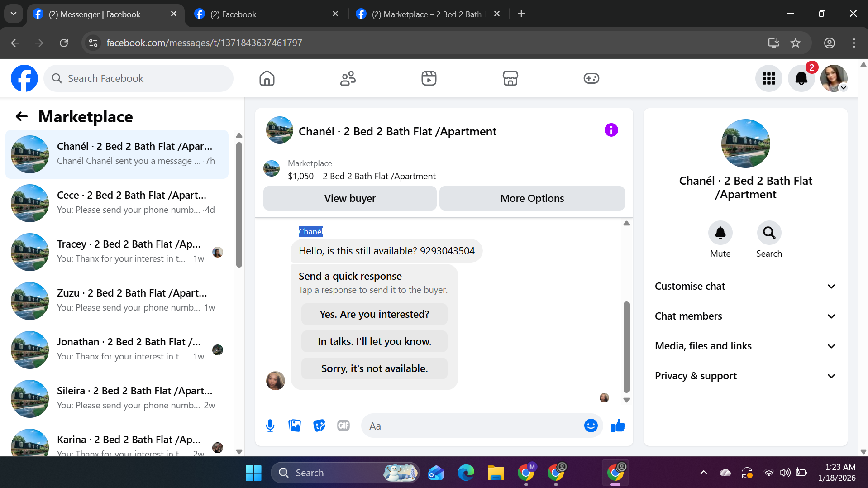Image resolution: width=868 pixels, height=488 pixels.
Task: Open the Marketplace storefront icon
Action: (x=510, y=78)
